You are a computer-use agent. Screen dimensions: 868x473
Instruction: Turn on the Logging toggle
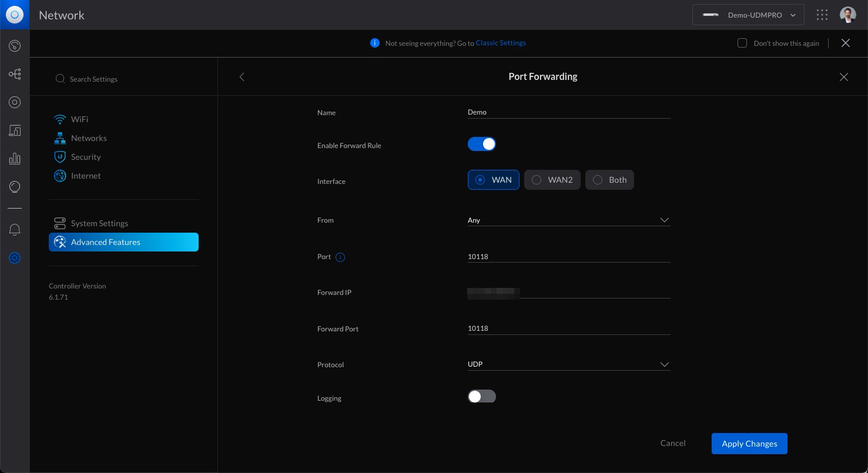[482, 397]
